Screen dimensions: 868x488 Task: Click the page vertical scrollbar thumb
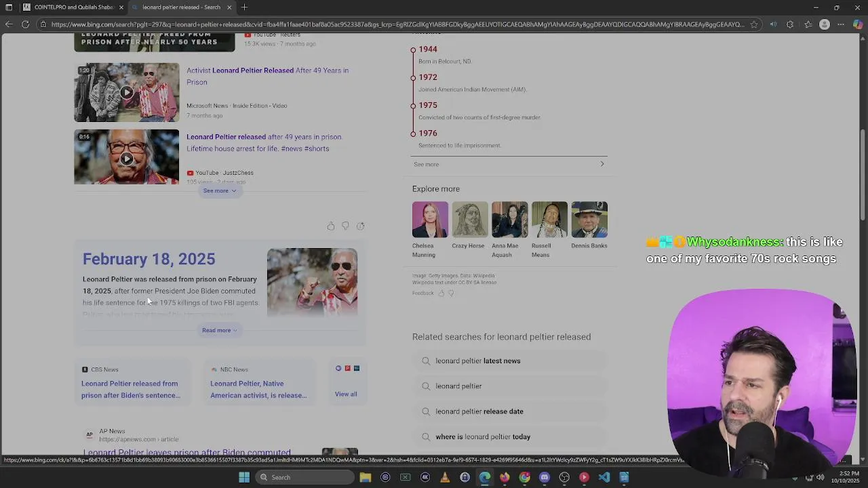tap(863, 174)
